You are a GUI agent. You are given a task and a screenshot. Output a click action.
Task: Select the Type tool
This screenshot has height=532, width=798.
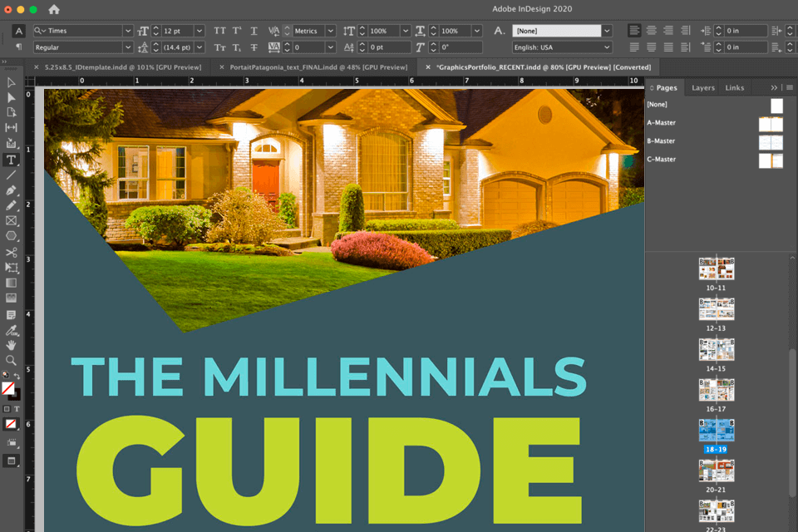pos(11,160)
